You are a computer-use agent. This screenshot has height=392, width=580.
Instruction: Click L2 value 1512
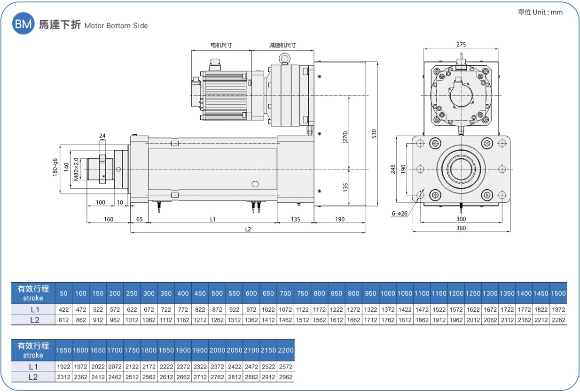(x=303, y=320)
